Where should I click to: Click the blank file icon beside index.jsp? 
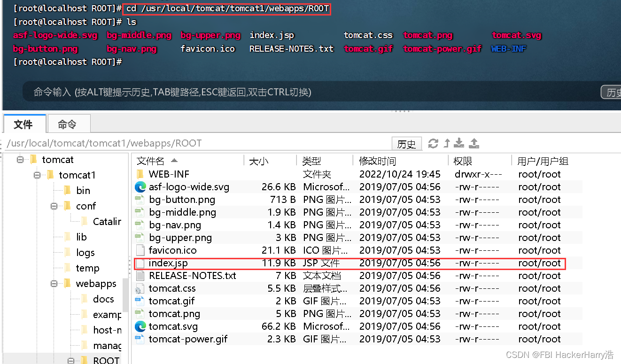pyautogui.click(x=140, y=263)
